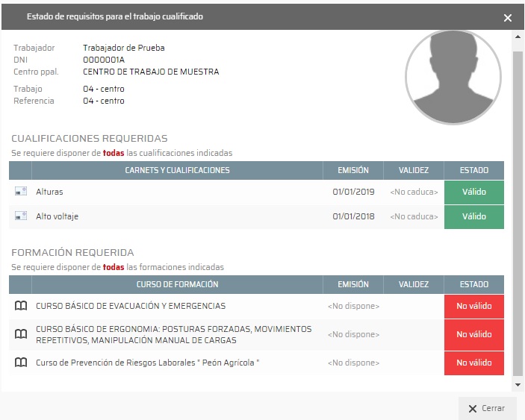Click Válido status for Alturas
The width and height of the screenshot is (525, 420).
pos(473,192)
